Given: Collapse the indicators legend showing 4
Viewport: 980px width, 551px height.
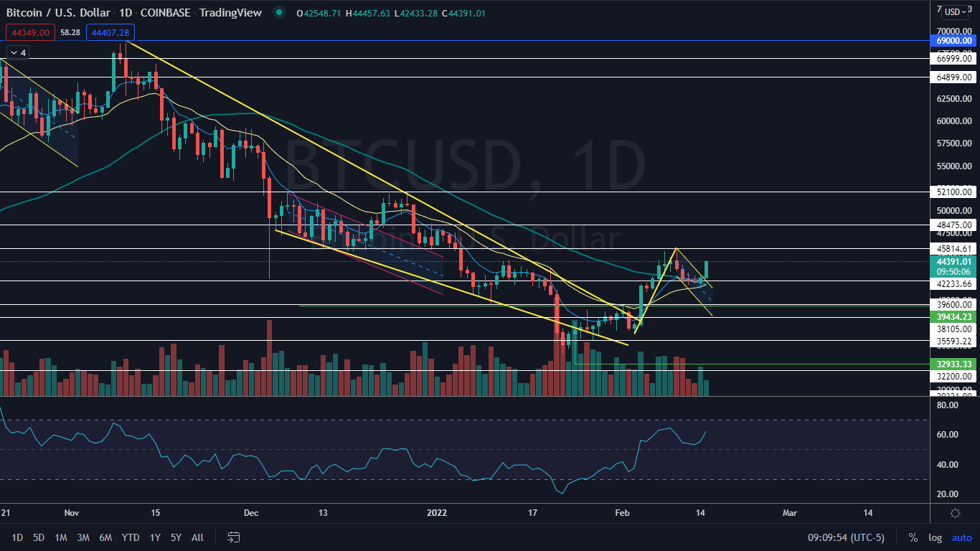Looking at the screenshot, I should pos(18,52).
